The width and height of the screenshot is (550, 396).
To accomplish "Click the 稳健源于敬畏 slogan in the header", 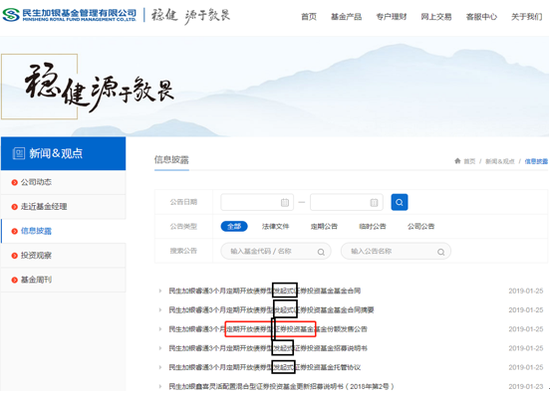I will pyautogui.click(x=190, y=16).
